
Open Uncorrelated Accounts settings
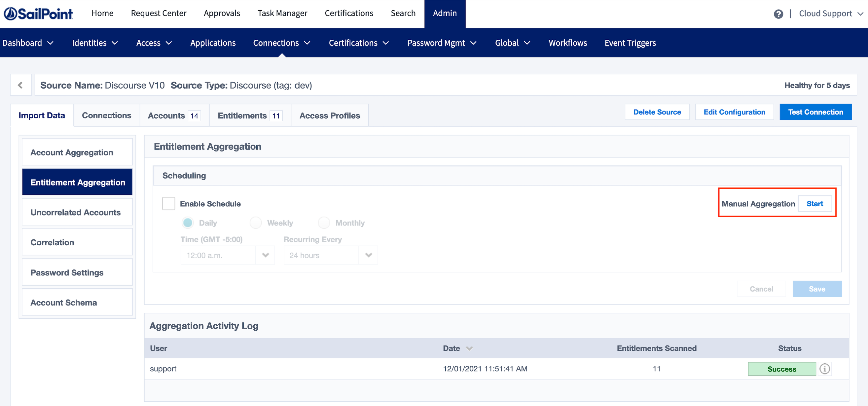tap(76, 212)
